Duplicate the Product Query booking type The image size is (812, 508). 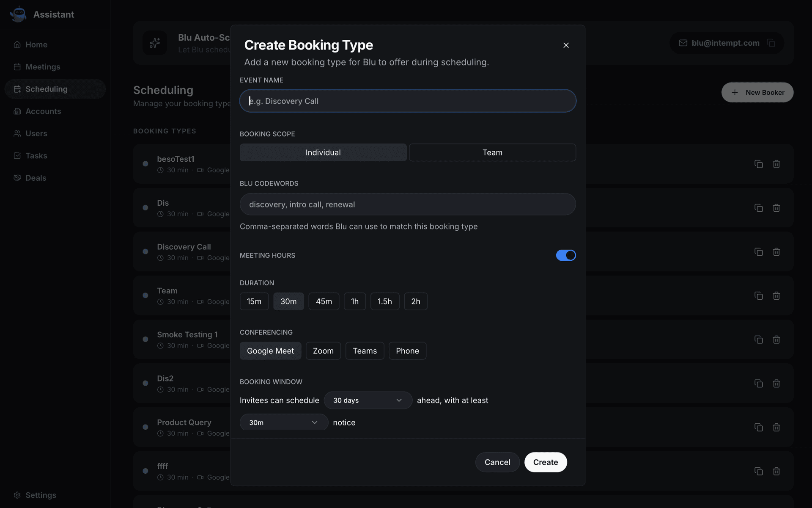point(759,428)
